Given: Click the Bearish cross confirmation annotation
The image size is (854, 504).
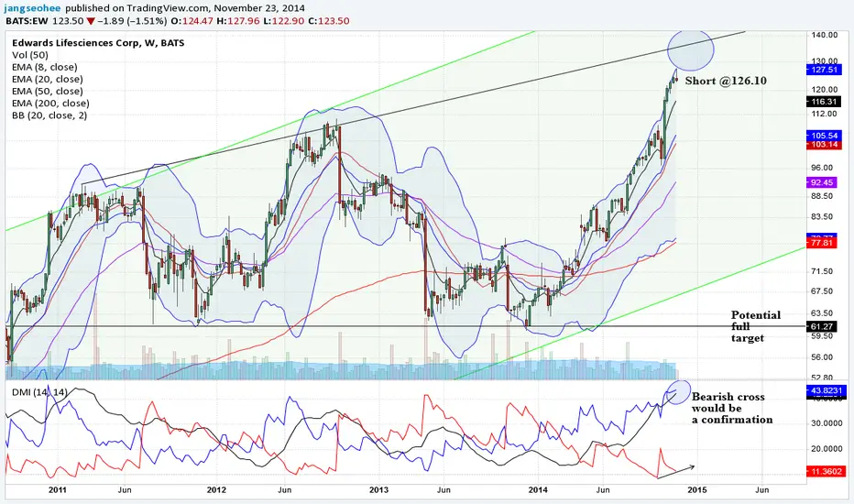Looking at the screenshot, I should (732, 408).
